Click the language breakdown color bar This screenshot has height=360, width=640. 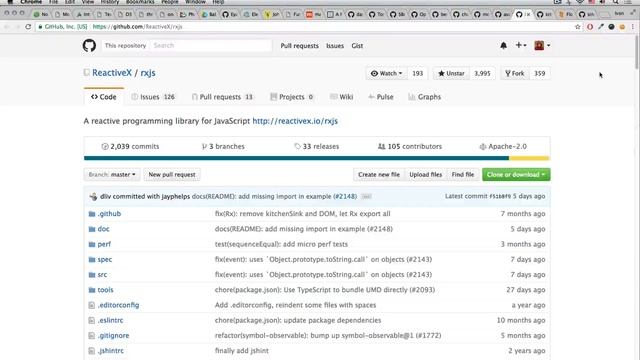pos(317,158)
